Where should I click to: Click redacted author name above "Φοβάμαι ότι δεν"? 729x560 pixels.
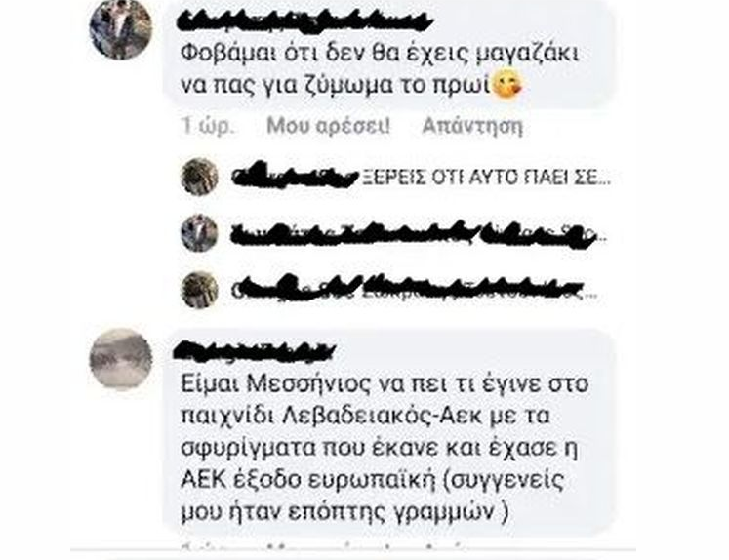(305, 22)
